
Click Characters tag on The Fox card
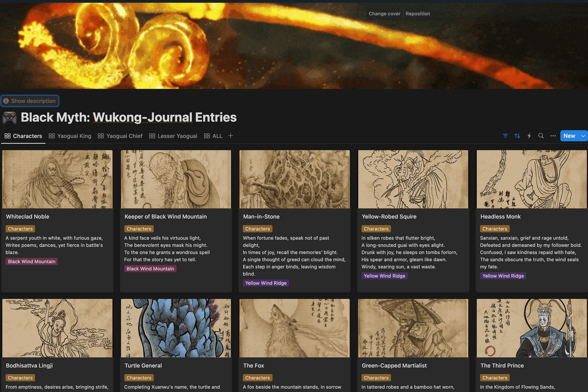(x=258, y=378)
